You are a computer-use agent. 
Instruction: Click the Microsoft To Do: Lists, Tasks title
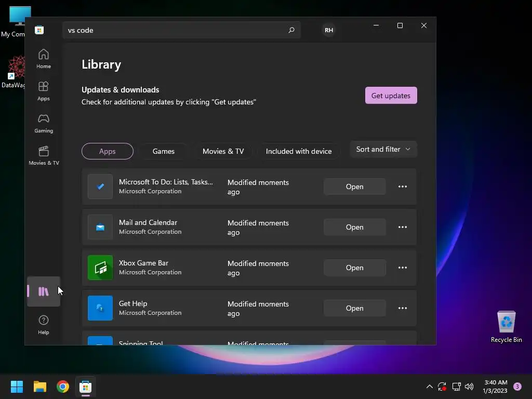click(166, 182)
